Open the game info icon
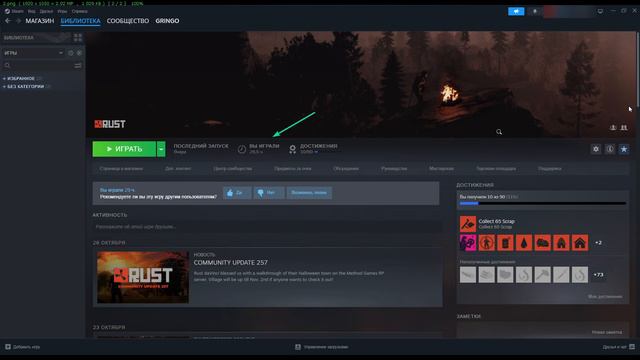The height and width of the screenshot is (360, 640). click(x=610, y=149)
